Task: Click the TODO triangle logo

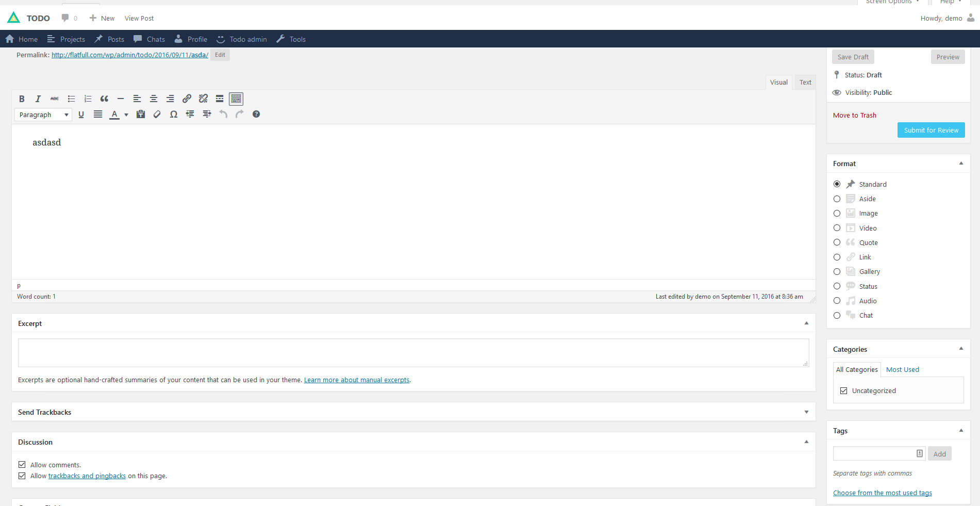Action: coord(14,18)
